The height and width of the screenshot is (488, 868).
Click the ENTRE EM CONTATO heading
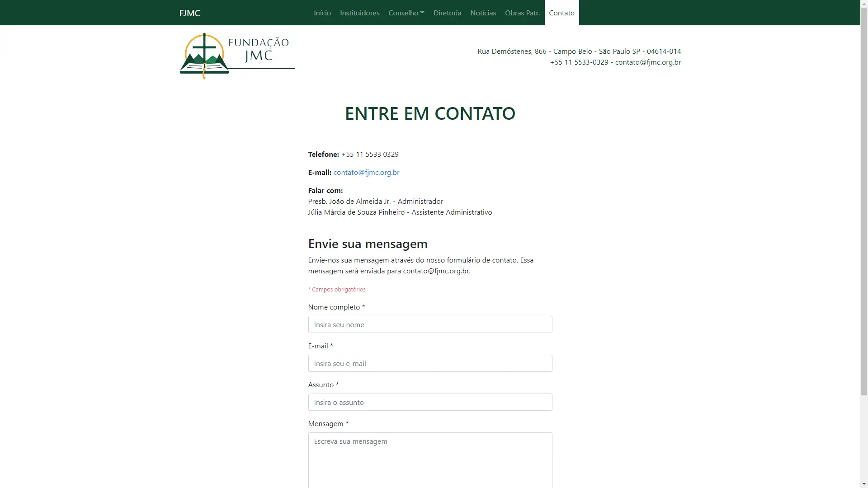tap(430, 113)
